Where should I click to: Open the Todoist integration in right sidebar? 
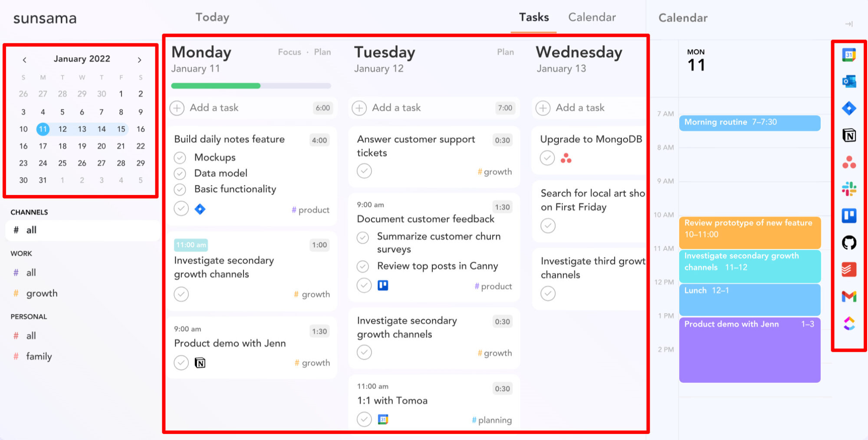850,269
